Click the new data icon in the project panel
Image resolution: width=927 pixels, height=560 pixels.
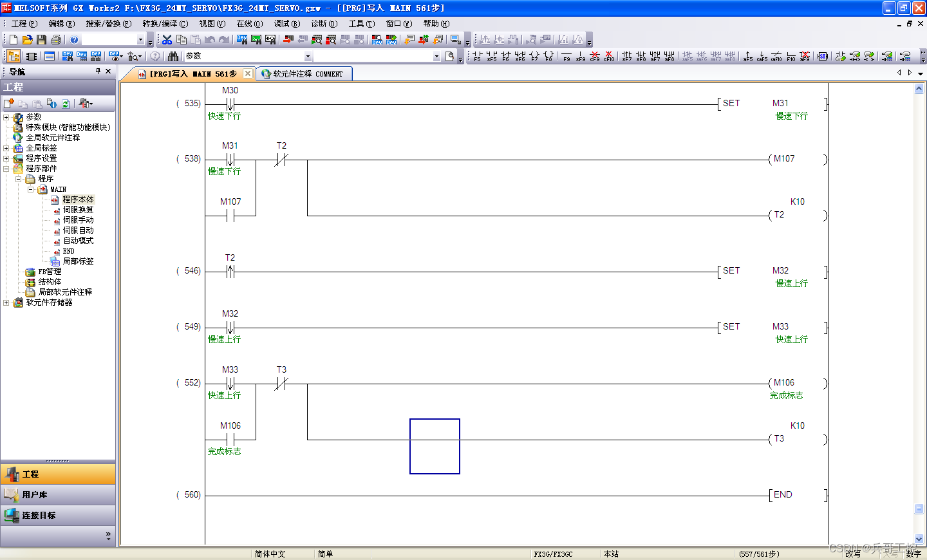(x=8, y=103)
